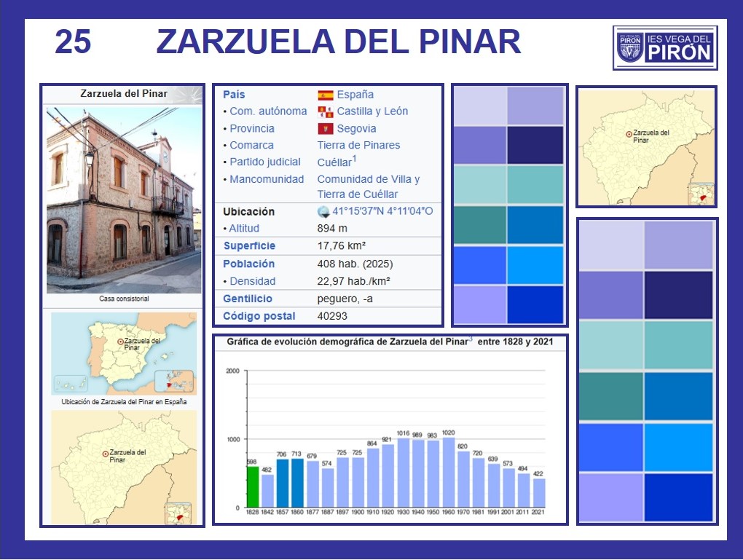Click the IES Vega del Pirón logo
The image size is (743, 560).
pos(665,47)
